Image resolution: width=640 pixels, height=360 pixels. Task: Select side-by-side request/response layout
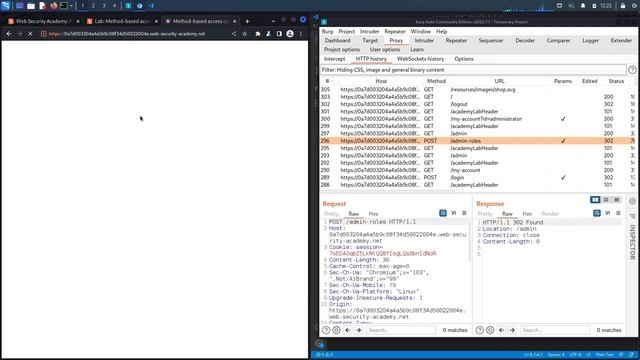[x=595, y=200]
